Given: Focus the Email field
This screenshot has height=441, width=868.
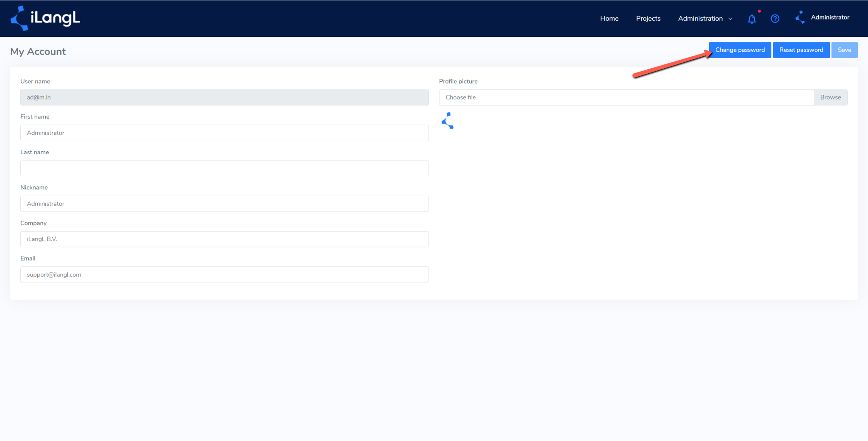Looking at the screenshot, I should [x=225, y=275].
